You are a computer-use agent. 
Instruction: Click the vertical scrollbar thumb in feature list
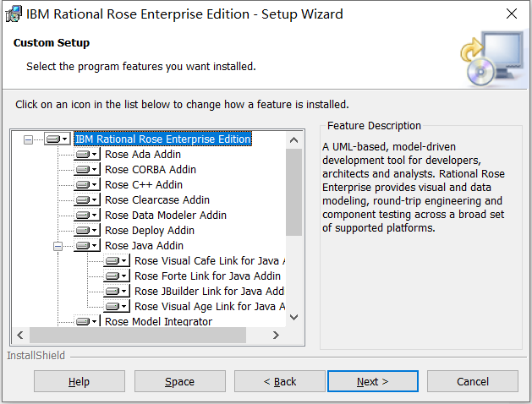click(x=293, y=192)
